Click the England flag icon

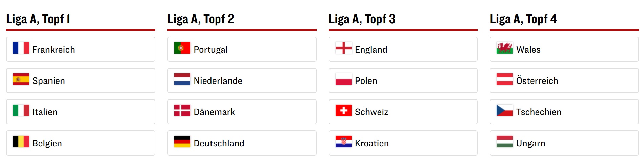coord(343,48)
